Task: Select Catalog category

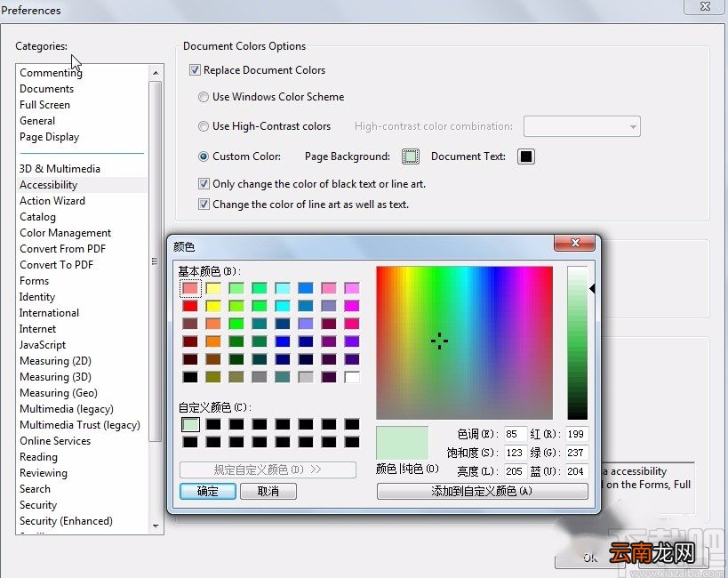Action: (x=37, y=217)
